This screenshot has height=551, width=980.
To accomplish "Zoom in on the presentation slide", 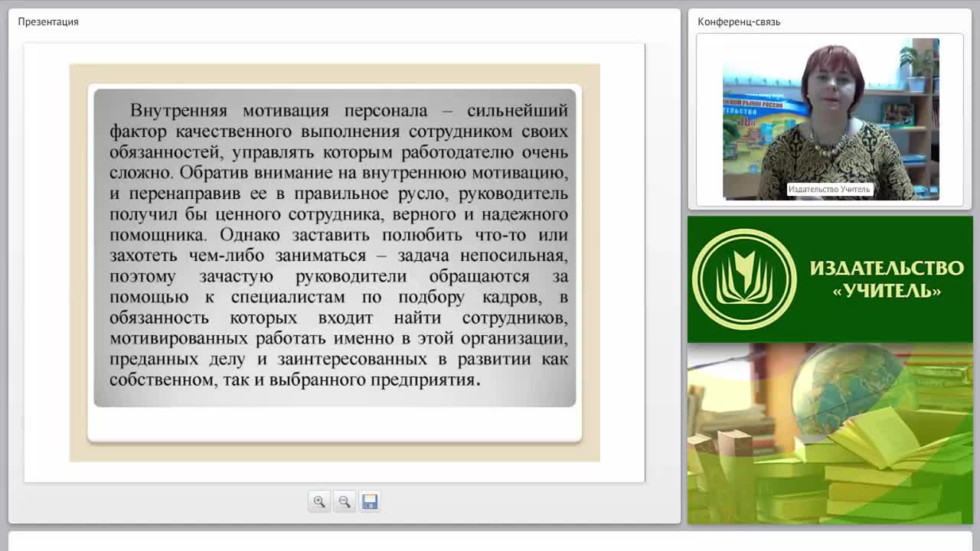I will pyautogui.click(x=319, y=502).
